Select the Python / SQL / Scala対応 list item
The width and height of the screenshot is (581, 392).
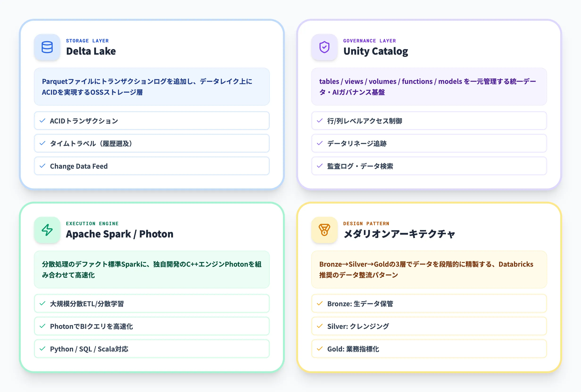click(152, 349)
